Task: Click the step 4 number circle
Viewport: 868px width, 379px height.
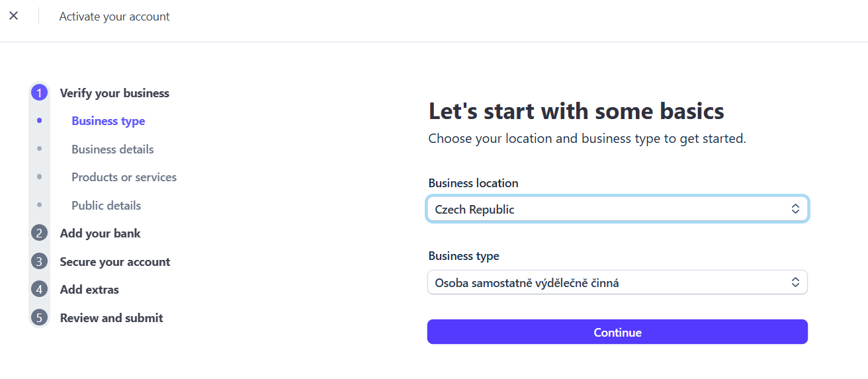Action: tap(39, 290)
